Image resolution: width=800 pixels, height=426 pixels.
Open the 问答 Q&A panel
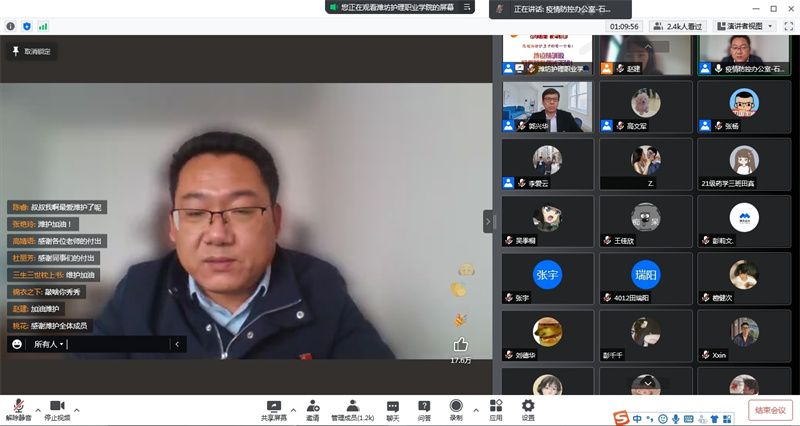pos(424,410)
